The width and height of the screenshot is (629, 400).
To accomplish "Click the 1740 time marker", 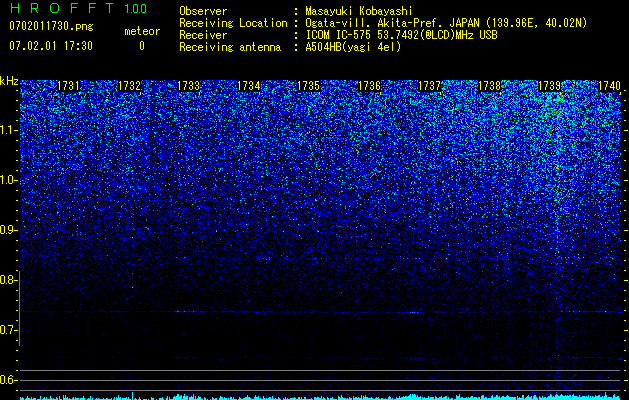I will (x=609, y=86).
